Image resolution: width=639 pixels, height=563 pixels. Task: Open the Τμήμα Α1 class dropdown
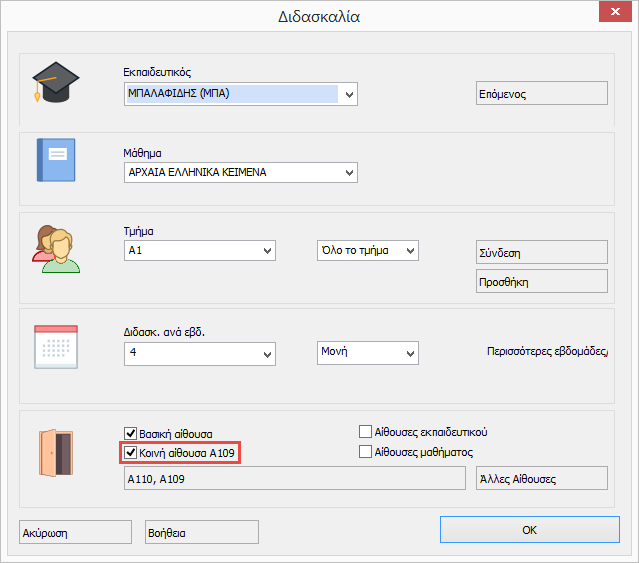click(266, 250)
